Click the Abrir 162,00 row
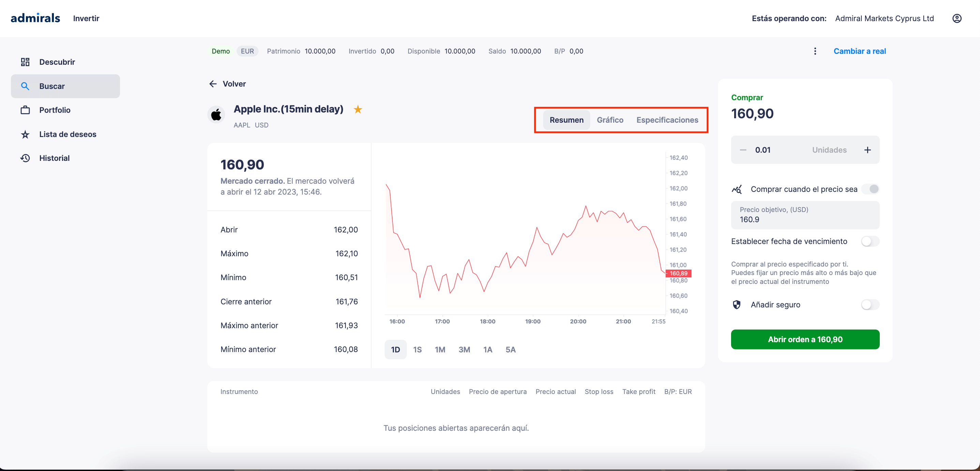This screenshot has height=471, width=980. tap(289, 230)
